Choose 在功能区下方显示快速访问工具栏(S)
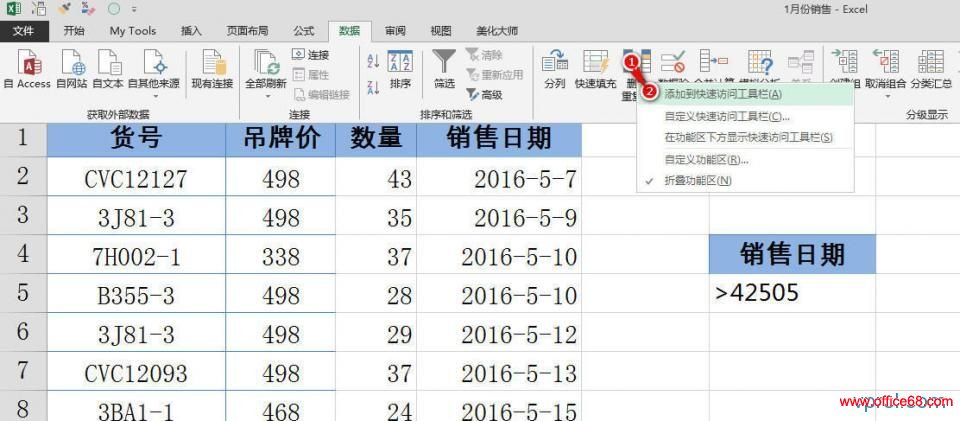960x421 pixels. pos(744,138)
